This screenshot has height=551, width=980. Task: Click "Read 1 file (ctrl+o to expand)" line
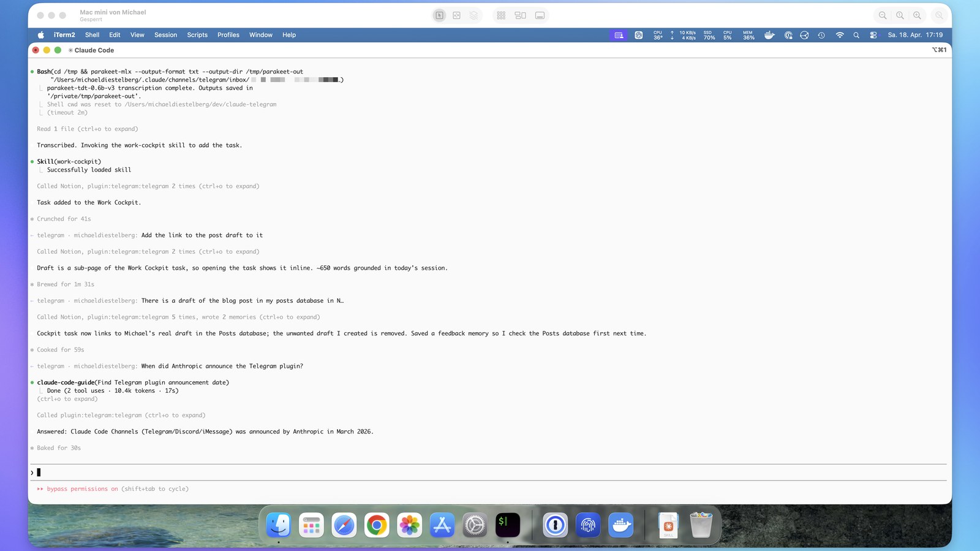88,129
